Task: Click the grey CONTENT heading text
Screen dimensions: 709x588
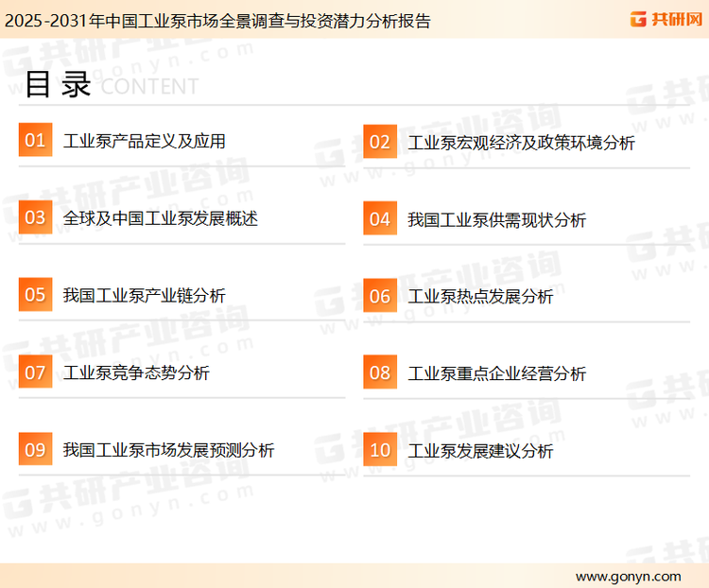Action: [149, 86]
